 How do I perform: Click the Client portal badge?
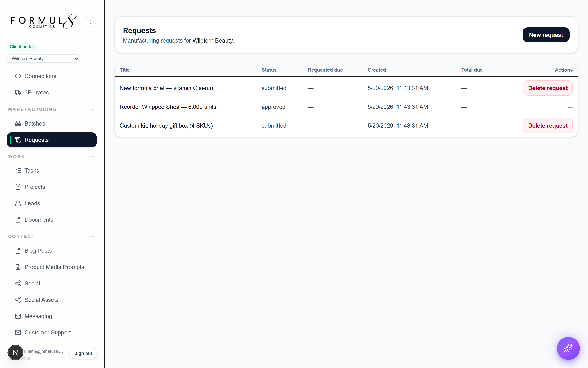pyautogui.click(x=22, y=47)
